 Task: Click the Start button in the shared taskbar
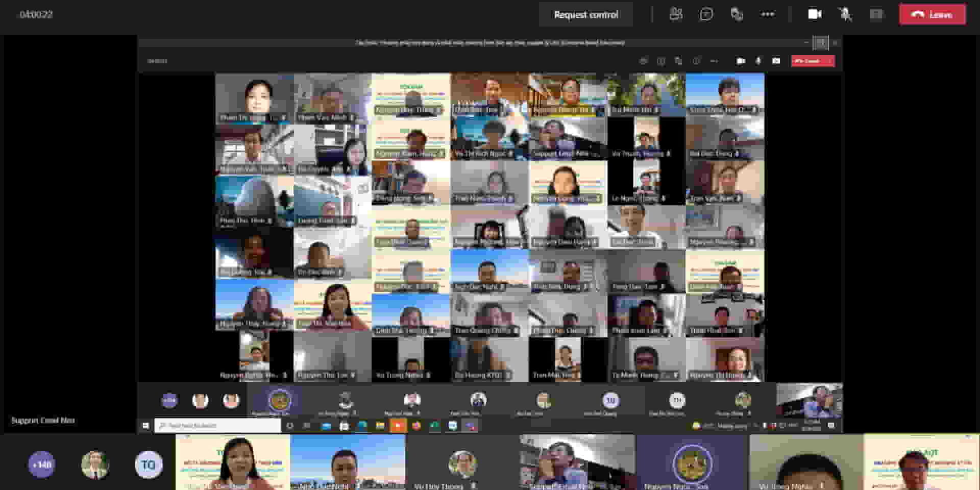click(145, 425)
